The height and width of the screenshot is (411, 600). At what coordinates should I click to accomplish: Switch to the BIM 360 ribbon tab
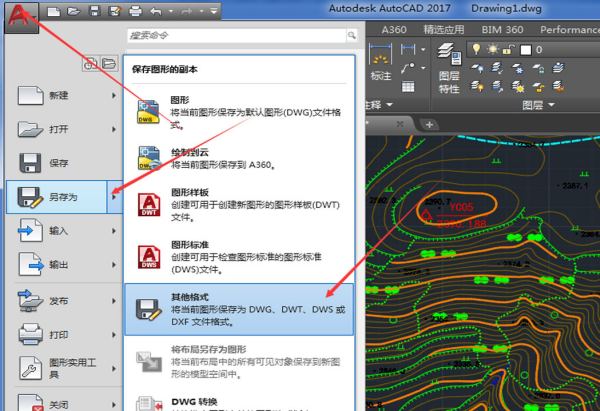[x=502, y=30]
